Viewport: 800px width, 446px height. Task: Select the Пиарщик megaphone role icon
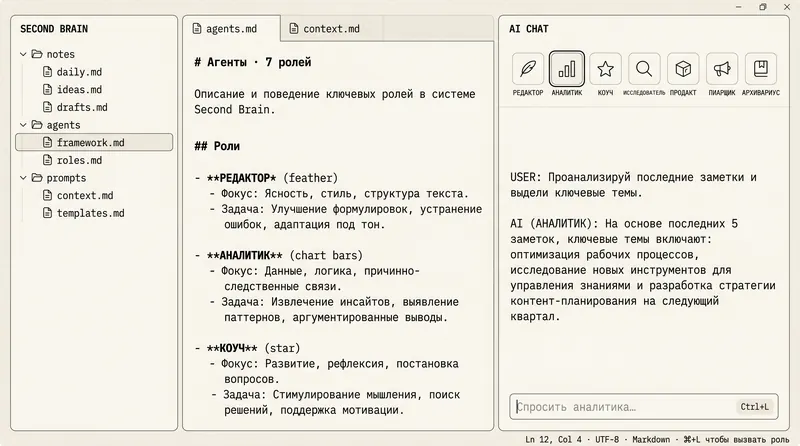pos(721,68)
